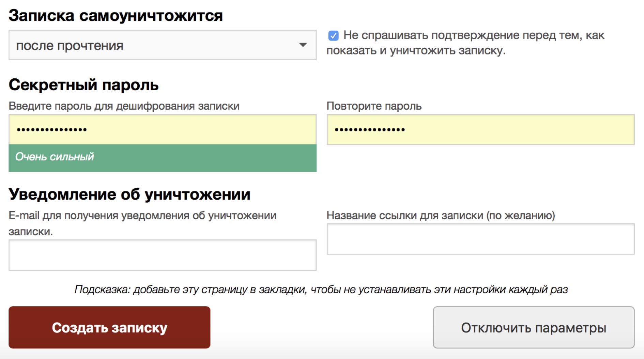Screen dimensions: 644x359
Task: Focus the "Введите пароль" password field
Action: (162, 129)
